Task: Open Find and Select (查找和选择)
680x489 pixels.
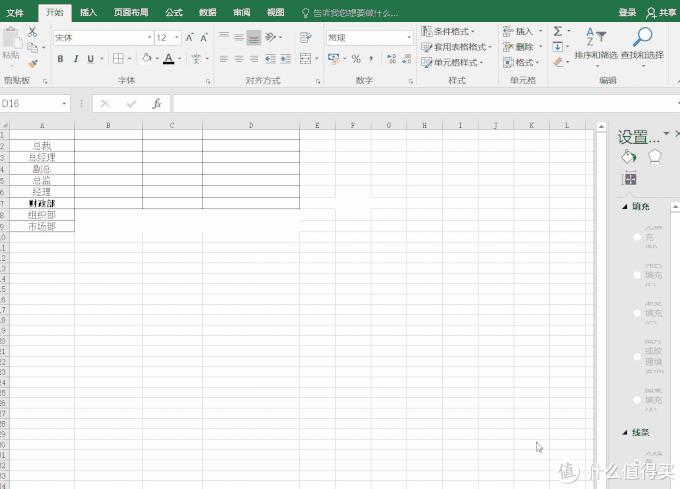Action: pyautogui.click(x=642, y=47)
